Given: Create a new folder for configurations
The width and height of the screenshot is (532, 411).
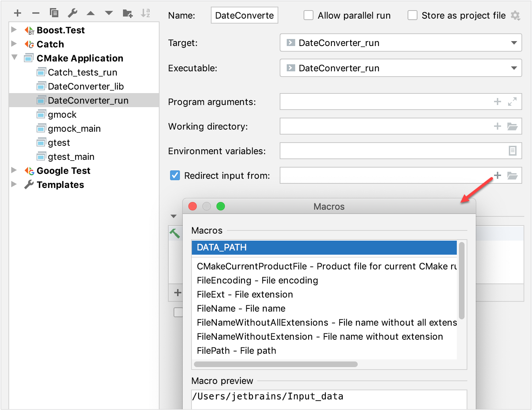Looking at the screenshot, I should [x=127, y=13].
